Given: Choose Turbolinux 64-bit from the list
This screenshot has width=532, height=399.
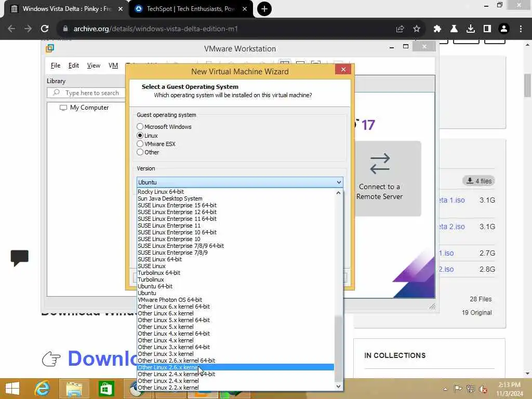Looking at the screenshot, I should [235, 273].
